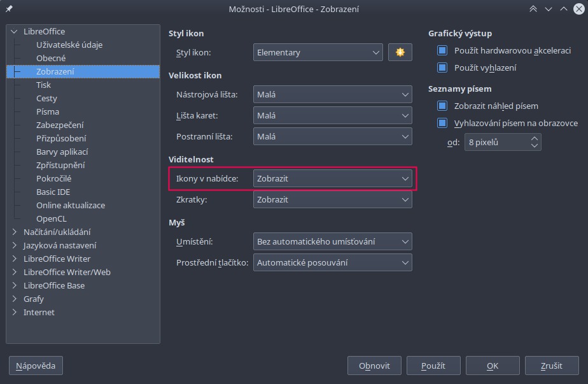This screenshot has height=384, width=588.
Task: Click the downward chevron in title bar
Action: (549, 9)
